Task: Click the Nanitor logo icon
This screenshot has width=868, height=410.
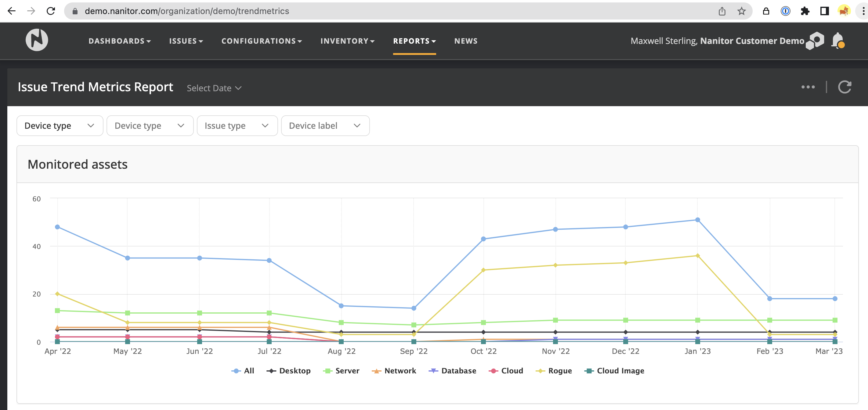Action: (x=37, y=40)
